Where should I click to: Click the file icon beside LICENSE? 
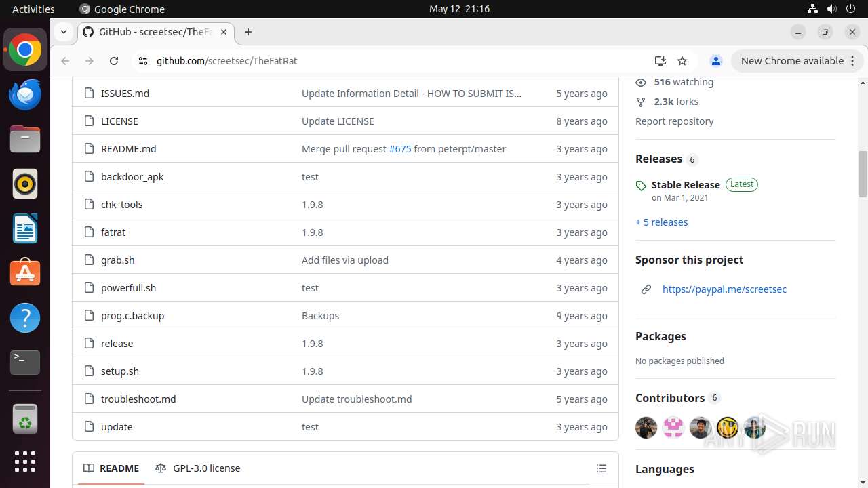89,121
